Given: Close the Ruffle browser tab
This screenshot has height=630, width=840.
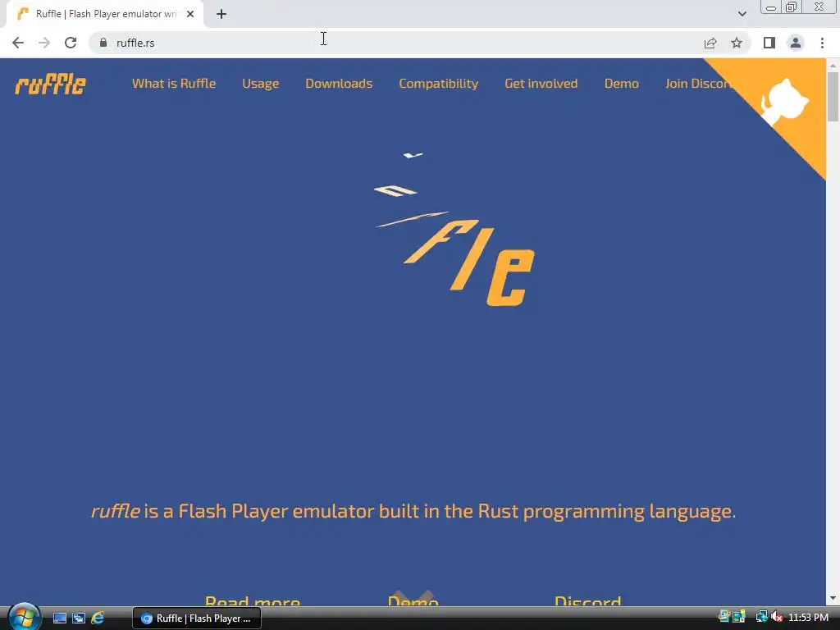Looking at the screenshot, I should (190, 14).
